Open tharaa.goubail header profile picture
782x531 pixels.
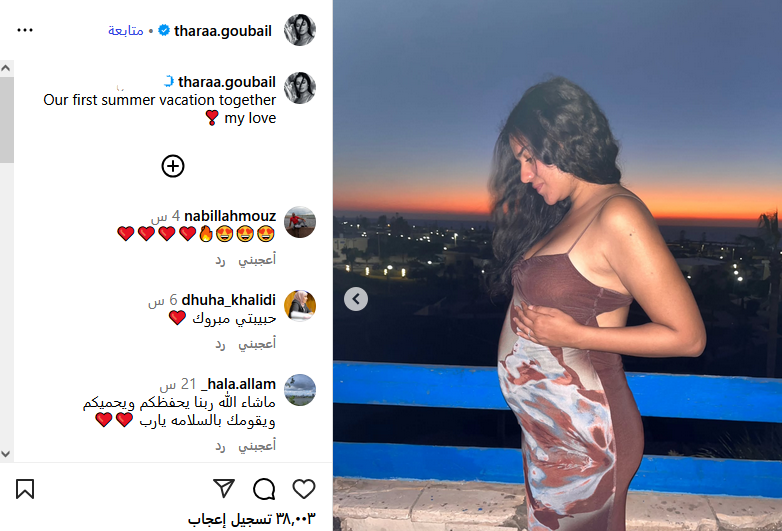pyautogui.click(x=300, y=30)
